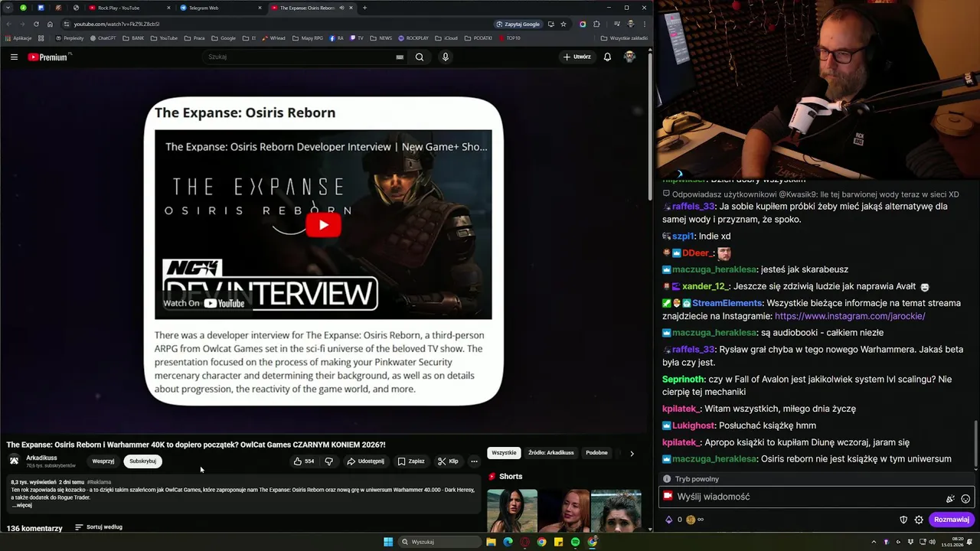The width and height of the screenshot is (980, 551).
Task: Open a new browser tab
Action: [x=364, y=8]
